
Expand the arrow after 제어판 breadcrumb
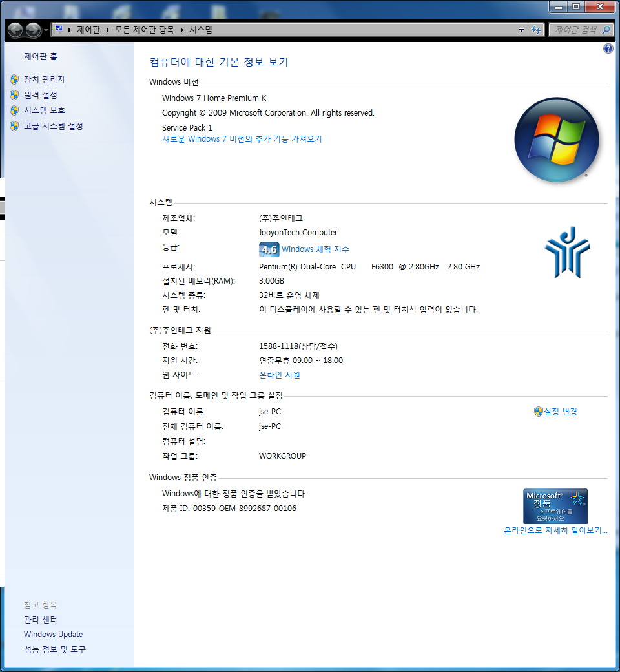point(108,30)
